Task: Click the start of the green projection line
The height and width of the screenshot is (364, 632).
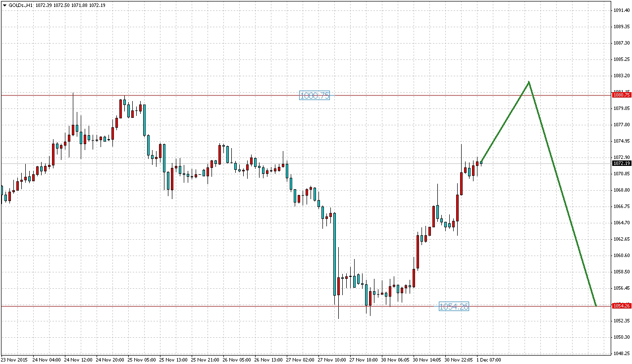Action: point(481,162)
